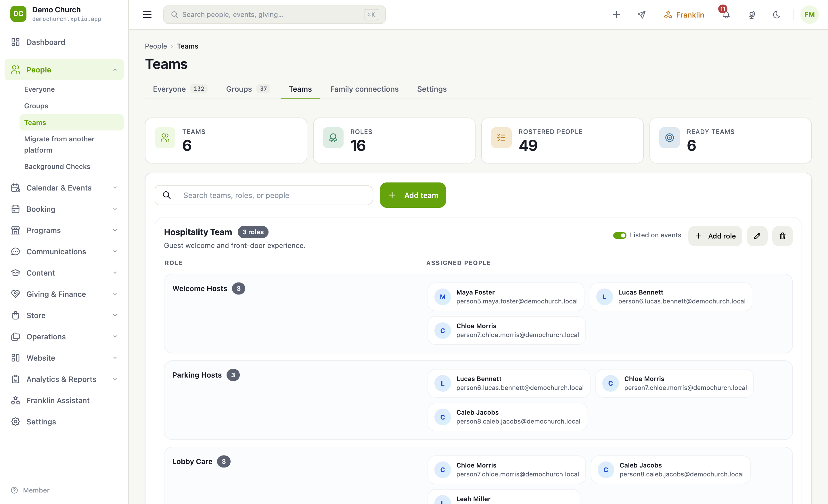
Task: Expand the Store chevron
Action: 115,315
